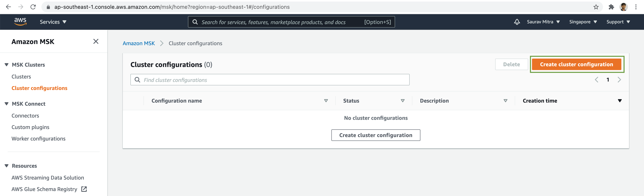Click page number 1 in pagination
Image resolution: width=644 pixels, height=196 pixels.
[x=608, y=80]
